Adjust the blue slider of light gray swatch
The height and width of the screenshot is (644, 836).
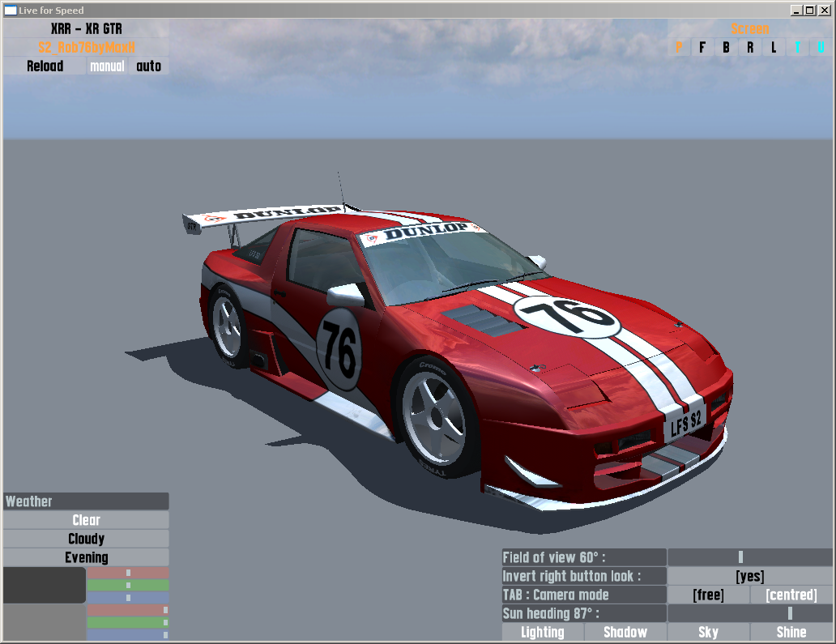tap(128, 634)
